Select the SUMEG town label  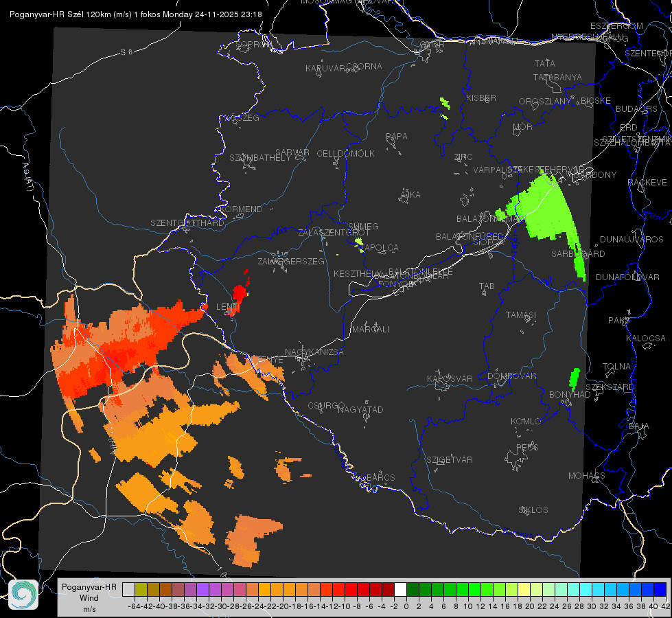(363, 227)
